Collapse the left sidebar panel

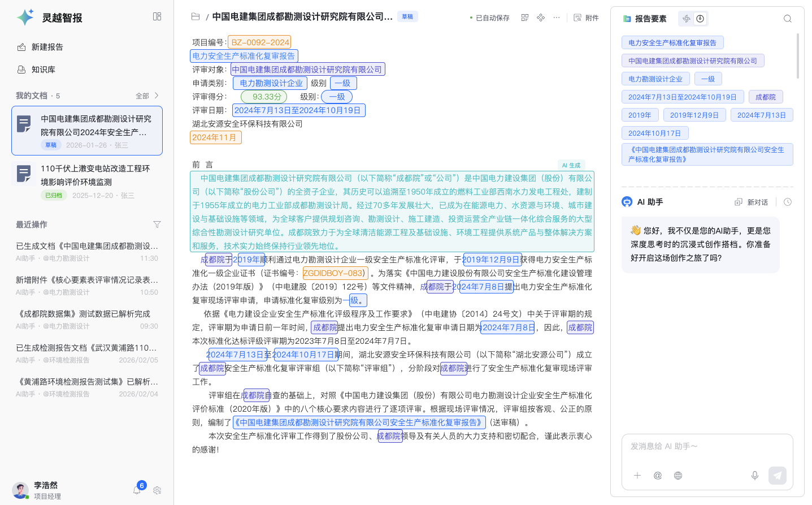157,17
